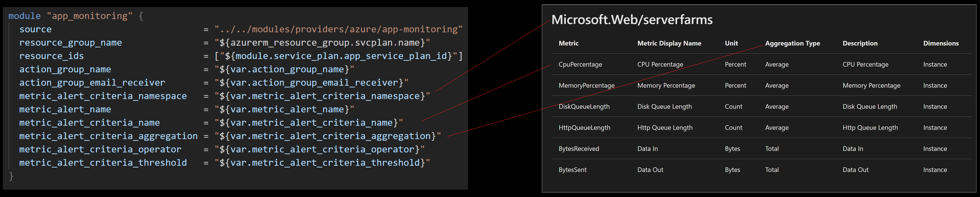Select the module.service_plan.app_service_plan_id value
Screen dimensions: 980x197
[x=338, y=56]
